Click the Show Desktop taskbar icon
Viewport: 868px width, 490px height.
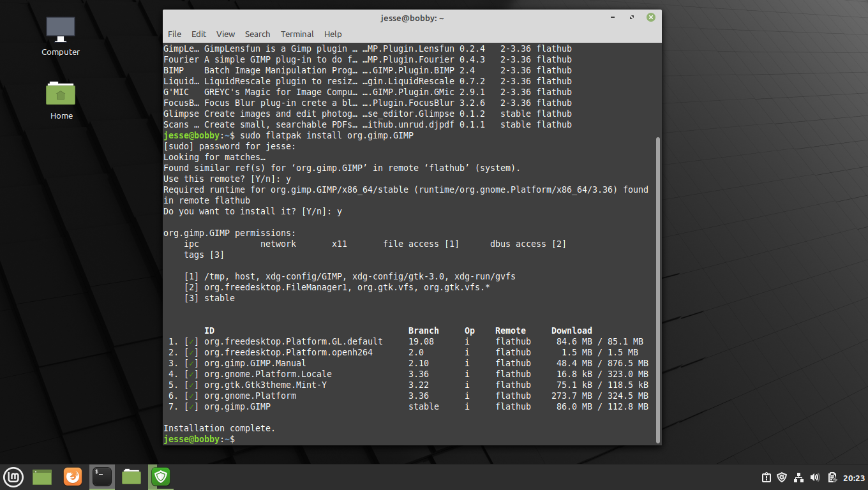pyautogui.click(x=42, y=477)
